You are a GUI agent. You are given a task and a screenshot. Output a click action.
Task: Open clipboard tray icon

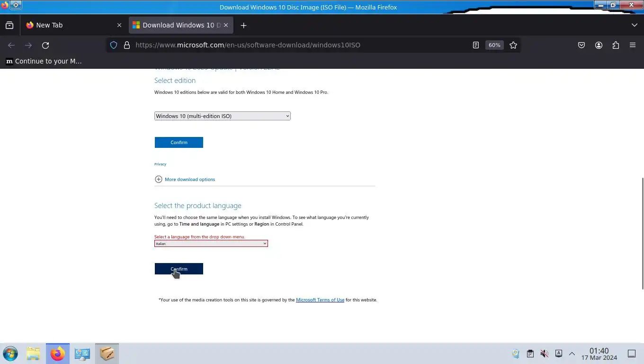point(530,354)
